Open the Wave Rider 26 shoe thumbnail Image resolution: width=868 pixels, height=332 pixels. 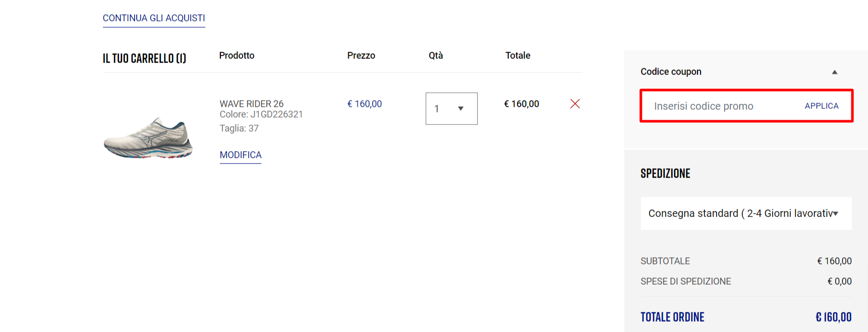tap(149, 138)
